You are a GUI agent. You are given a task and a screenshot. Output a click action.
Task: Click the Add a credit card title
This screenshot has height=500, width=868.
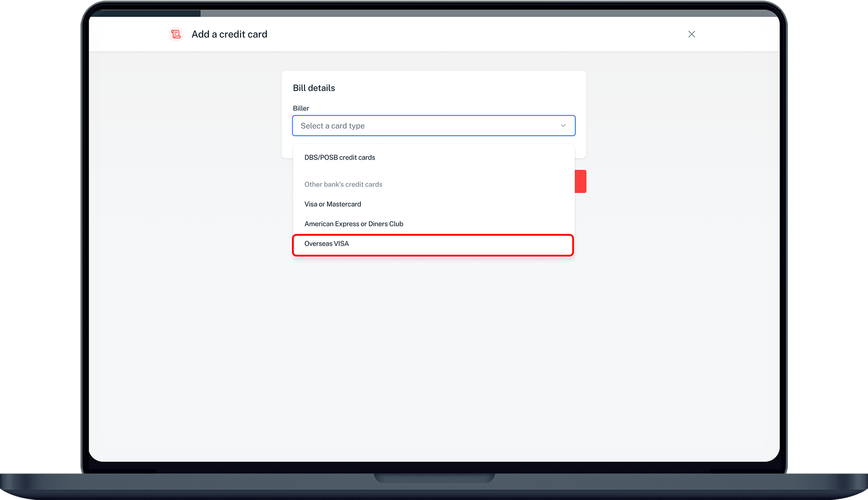(x=229, y=34)
